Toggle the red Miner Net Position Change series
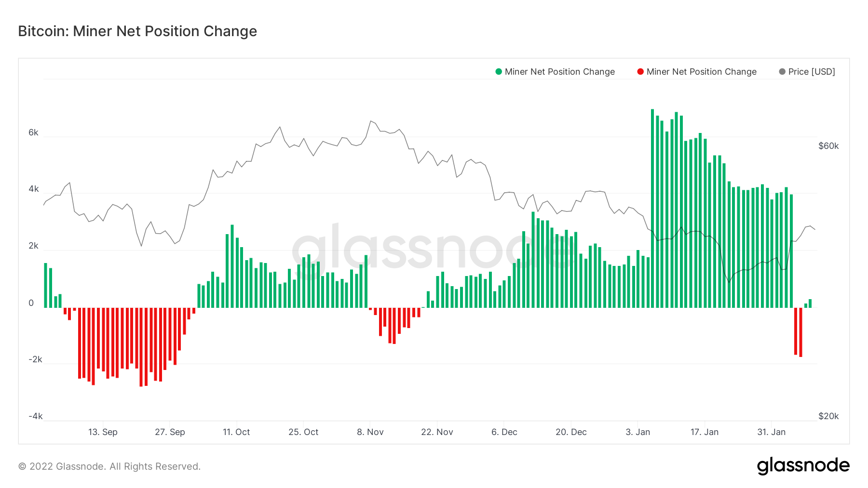This screenshot has height=488, width=868. (701, 72)
